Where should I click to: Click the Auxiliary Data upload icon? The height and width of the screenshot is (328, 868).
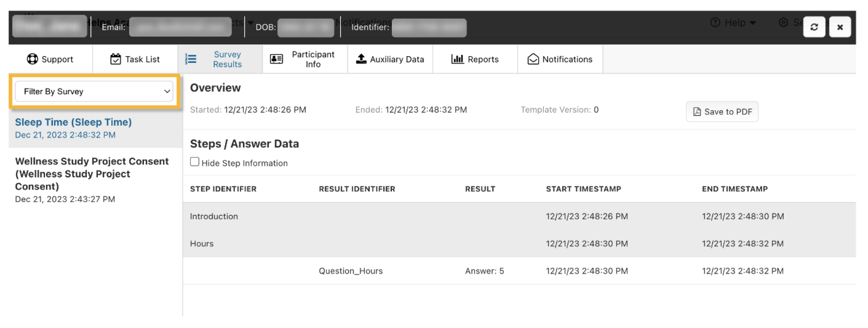pyautogui.click(x=361, y=59)
